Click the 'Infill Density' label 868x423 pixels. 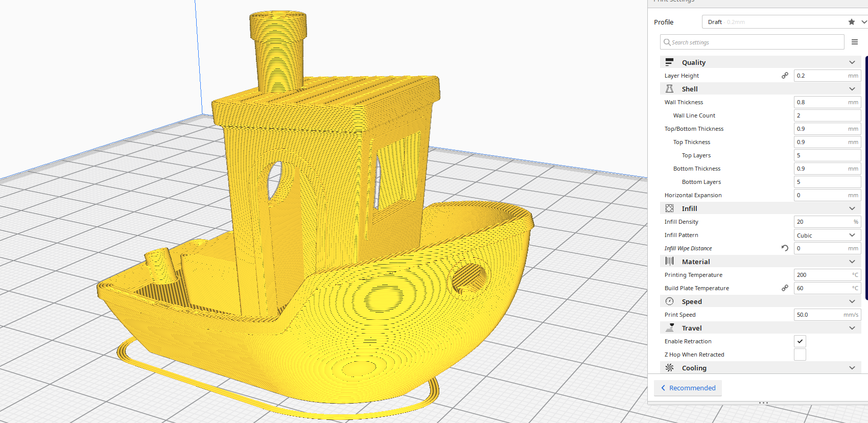tap(681, 222)
